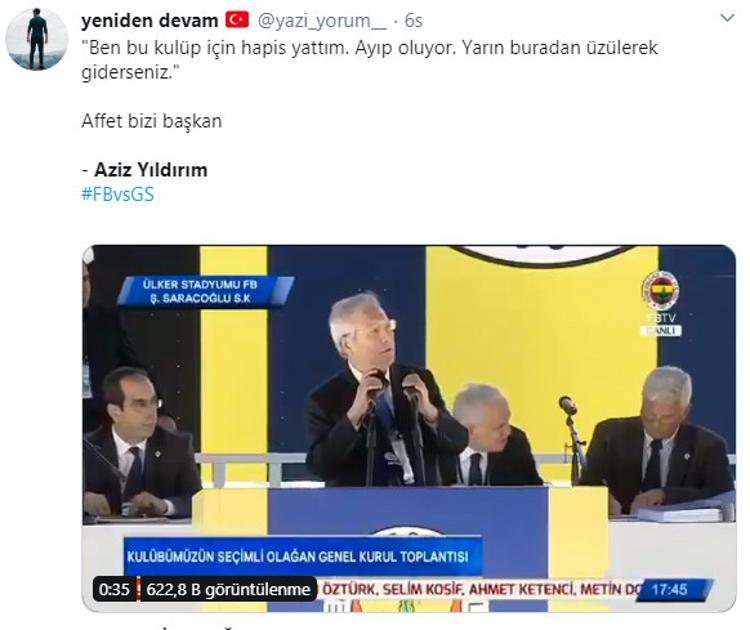Click the CANLI live badge under FBTV

coord(661,331)
